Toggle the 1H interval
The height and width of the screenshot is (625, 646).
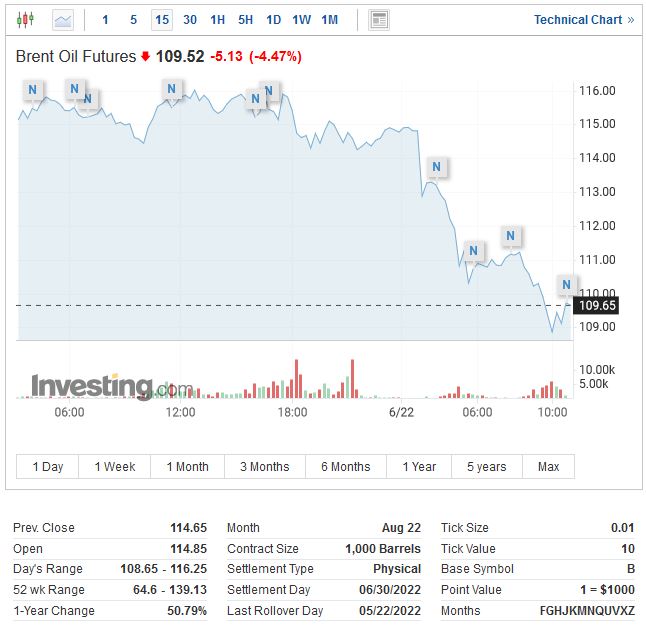pos(217,20)
